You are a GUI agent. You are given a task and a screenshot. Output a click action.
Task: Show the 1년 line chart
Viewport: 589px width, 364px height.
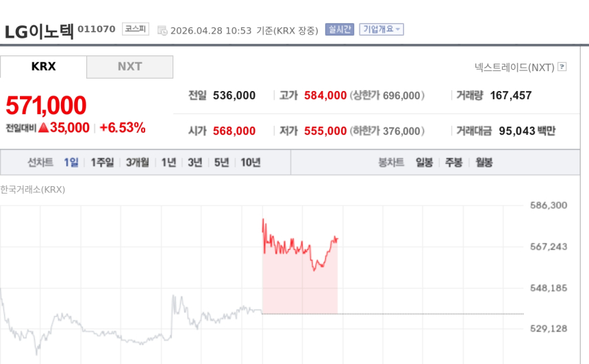[x=168, y=162]
